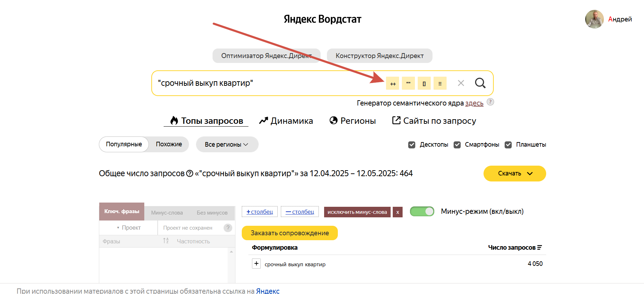The width and height of the screenshot is (644, 294).
Task: Click the scroll-up arrow in phrases panel
Action: pos(231,251)
